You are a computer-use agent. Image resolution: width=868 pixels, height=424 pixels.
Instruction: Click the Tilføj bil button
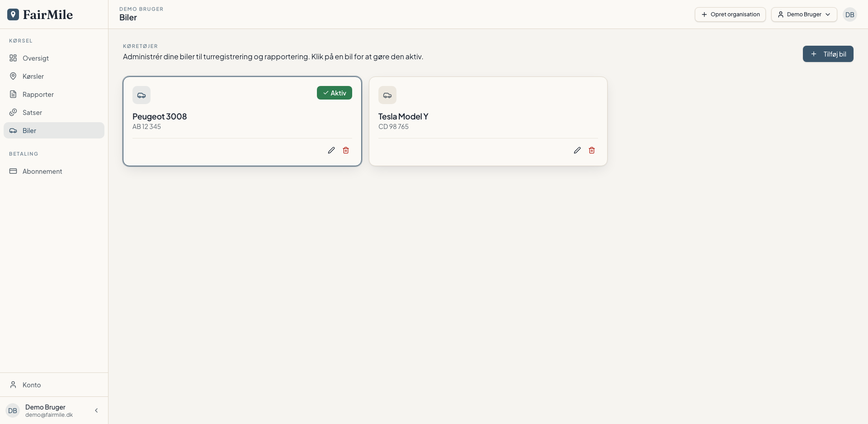828,54
